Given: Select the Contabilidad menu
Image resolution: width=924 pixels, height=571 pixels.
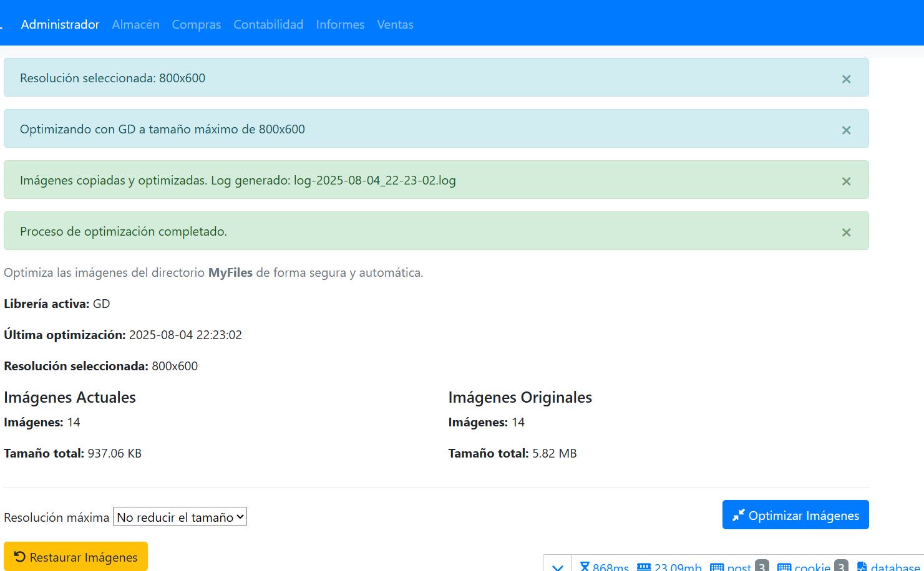Looking at the screenshot, I should pyautogui.click(x=268, y=24).
